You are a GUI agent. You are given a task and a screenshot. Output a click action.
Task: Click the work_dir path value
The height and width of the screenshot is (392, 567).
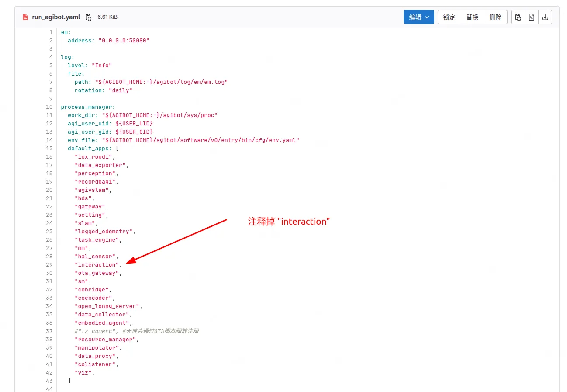coord(159,115)
